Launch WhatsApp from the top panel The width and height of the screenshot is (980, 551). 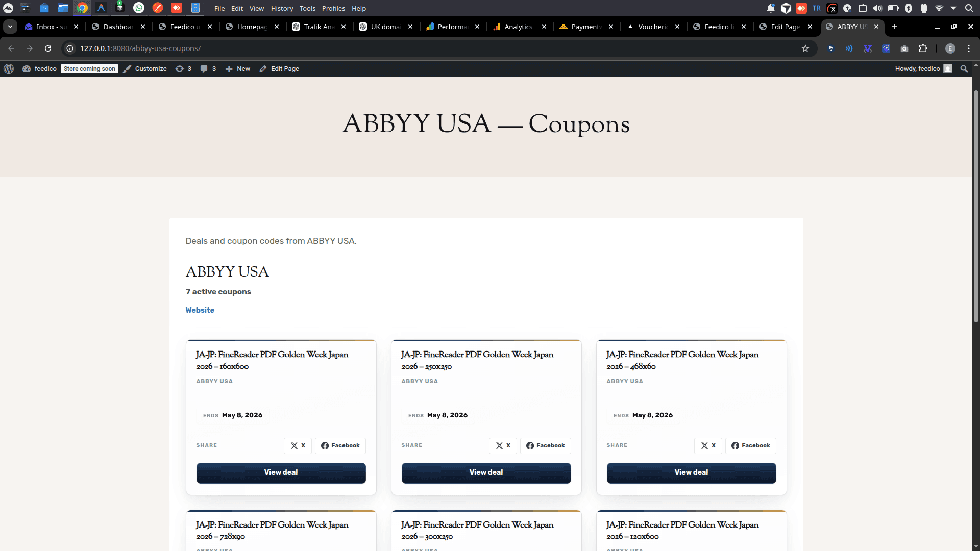(x=139, y=8)
